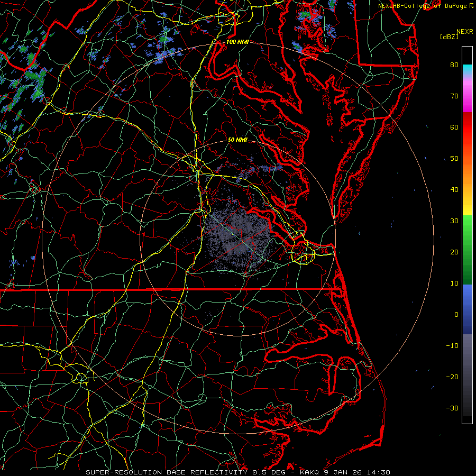Viewport: 476px width, 476px height.
Task: Click the -20 value on dBZ scale
Action: pyautogui.click(x=452, y=377)
